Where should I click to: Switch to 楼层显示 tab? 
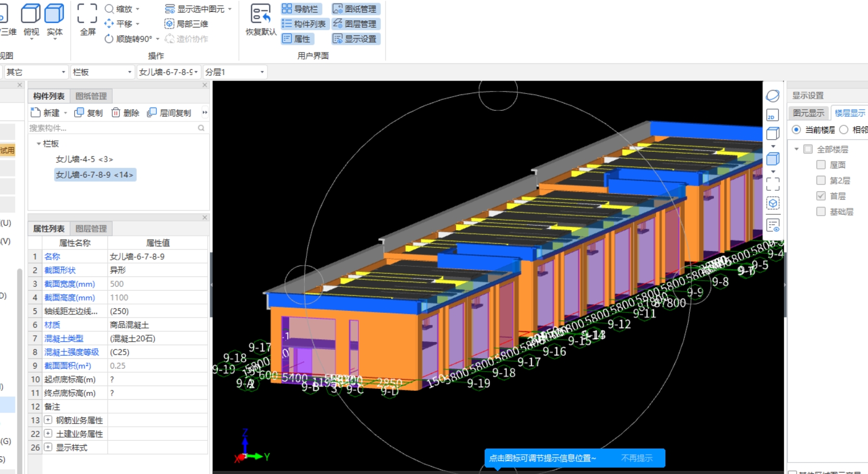click(x=850, y=113)
